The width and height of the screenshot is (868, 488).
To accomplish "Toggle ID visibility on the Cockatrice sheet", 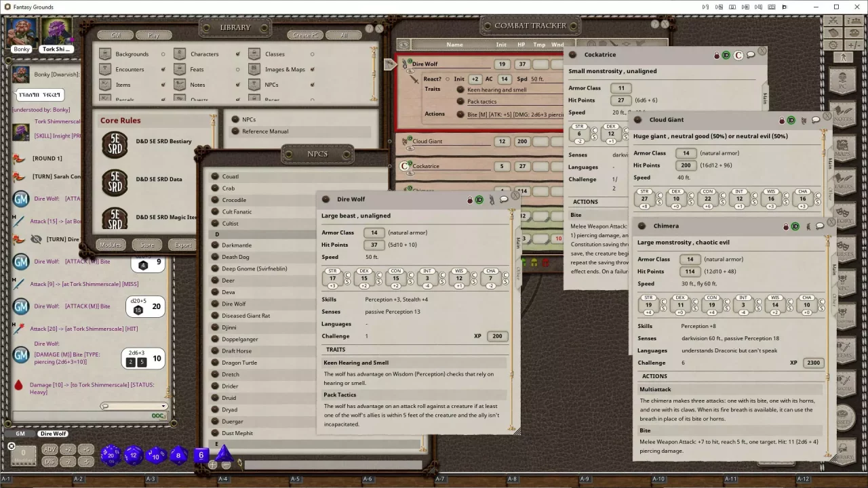I will 727,56.
